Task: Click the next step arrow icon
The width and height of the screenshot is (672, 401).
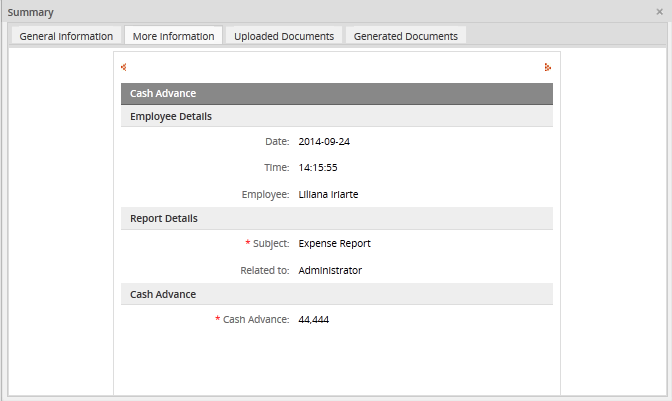Action: coord(547,68)
